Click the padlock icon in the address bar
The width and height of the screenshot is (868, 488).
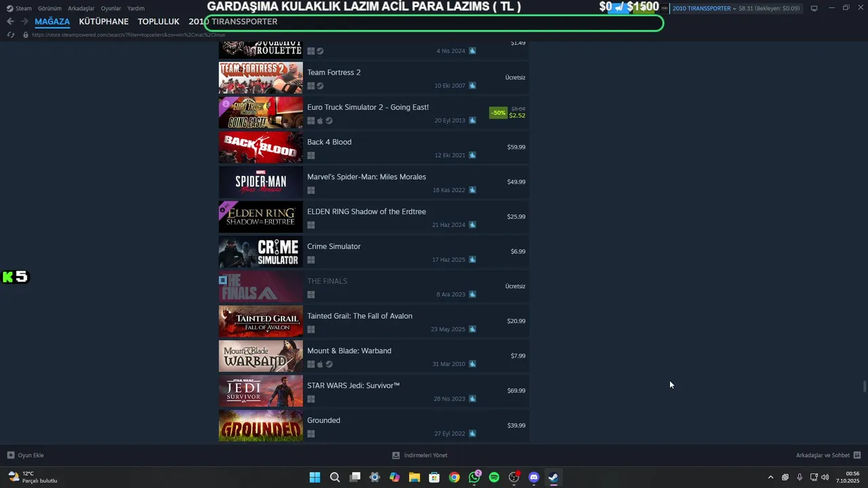26,35
